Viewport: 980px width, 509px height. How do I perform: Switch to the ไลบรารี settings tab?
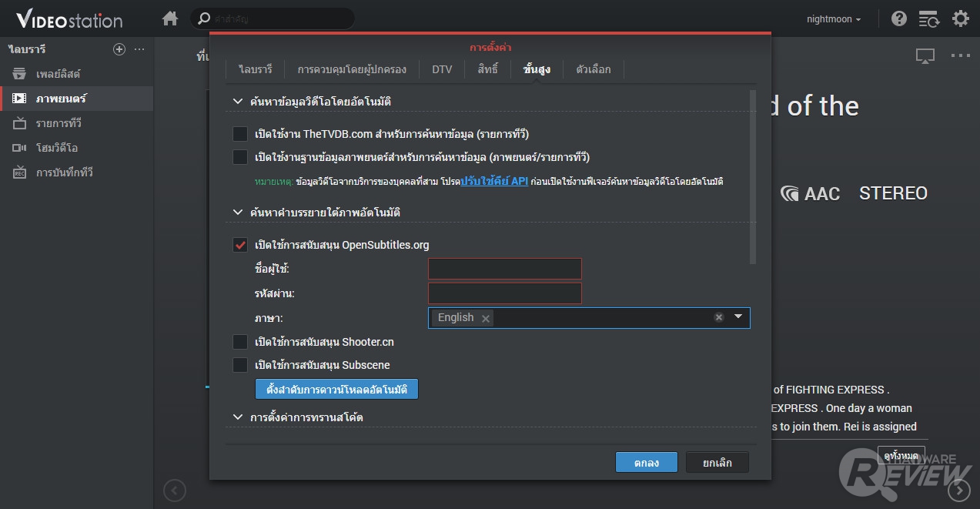pyautogui.click(x=256, y=69)
